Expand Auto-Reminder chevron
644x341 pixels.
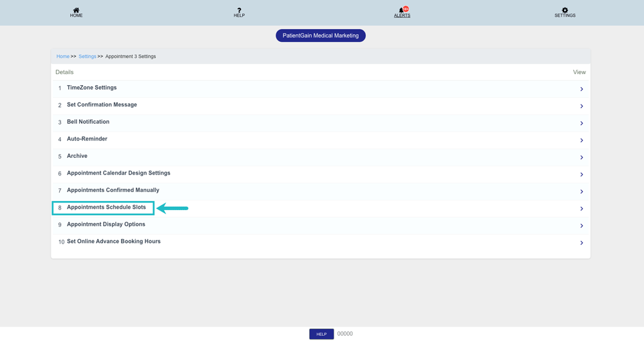[582, 141]
